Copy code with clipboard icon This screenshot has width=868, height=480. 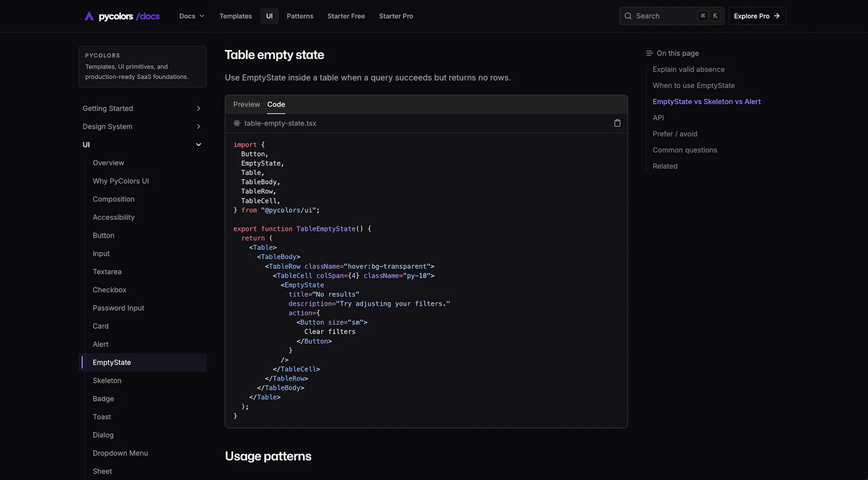pos(617,123)
